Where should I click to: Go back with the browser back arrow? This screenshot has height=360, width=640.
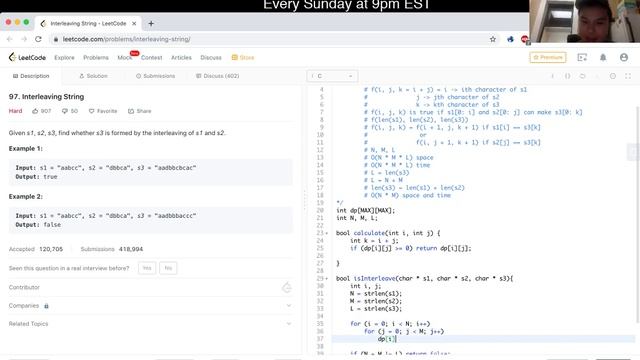10,39
